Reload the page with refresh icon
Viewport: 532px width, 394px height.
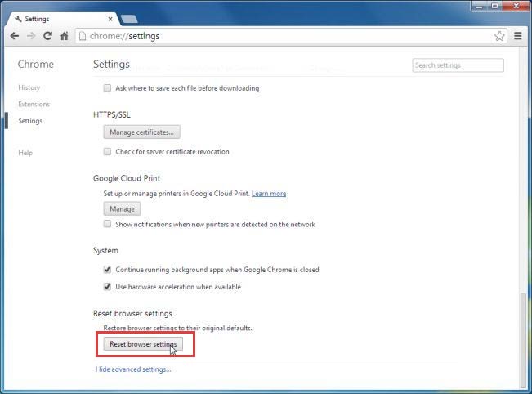[x=47, y=36]
